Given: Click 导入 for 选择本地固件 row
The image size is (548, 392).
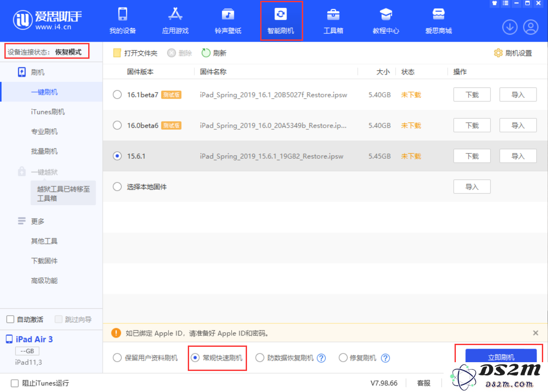Looking at the screenshot, I should pyautogui.click(x=472, y=187).
